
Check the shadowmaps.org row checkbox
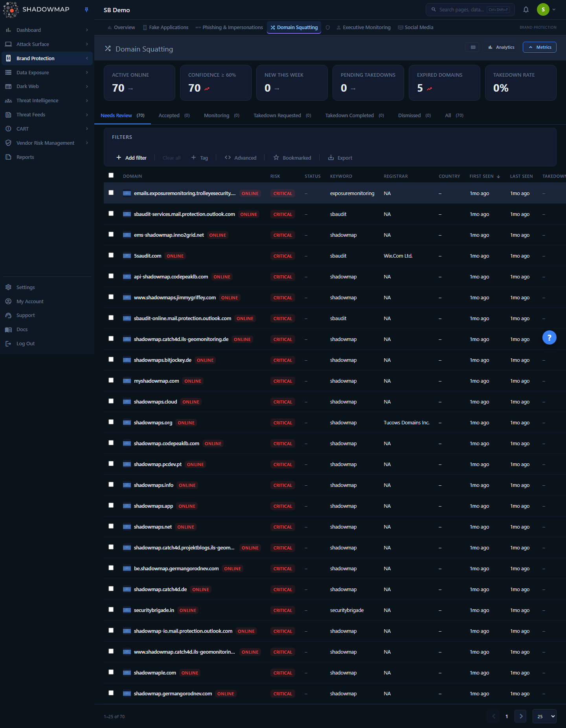pyautogui.click(x=111, y=422)
